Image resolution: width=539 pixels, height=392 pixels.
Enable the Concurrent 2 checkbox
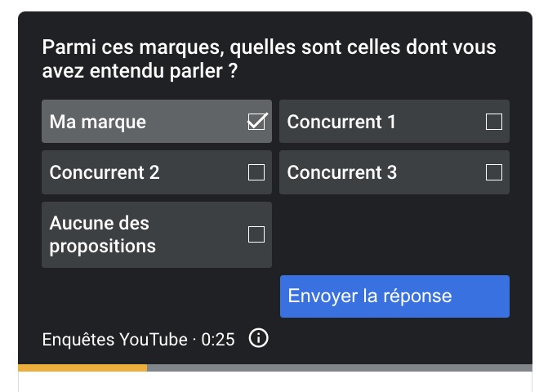256,172
